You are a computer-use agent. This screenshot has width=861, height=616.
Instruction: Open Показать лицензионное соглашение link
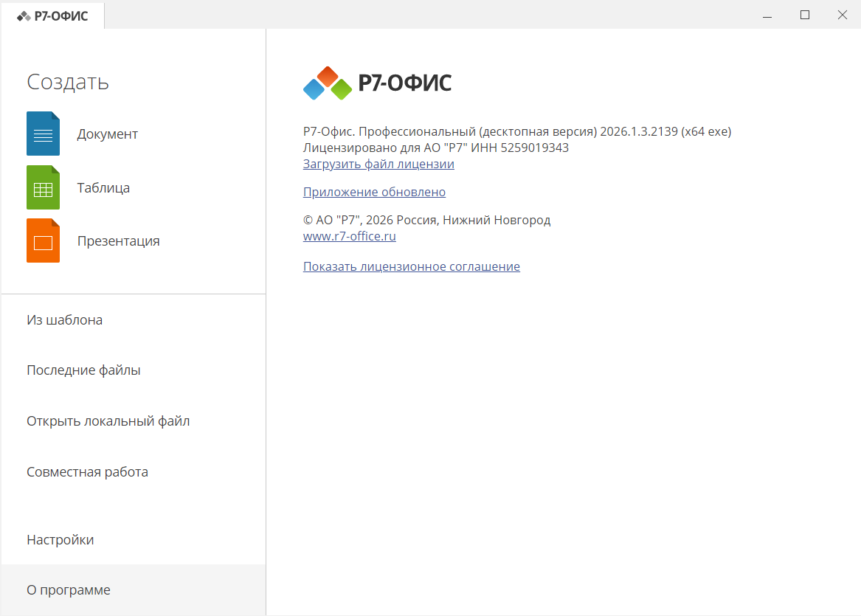411,266
